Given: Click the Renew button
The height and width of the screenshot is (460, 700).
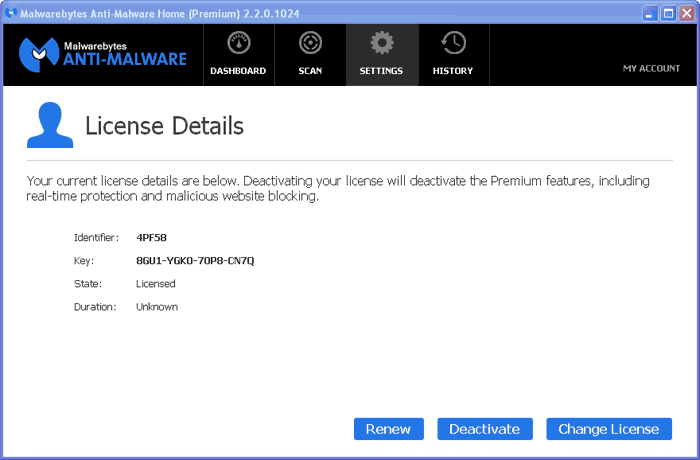Looking at the screenshot, I should point(389,429).
